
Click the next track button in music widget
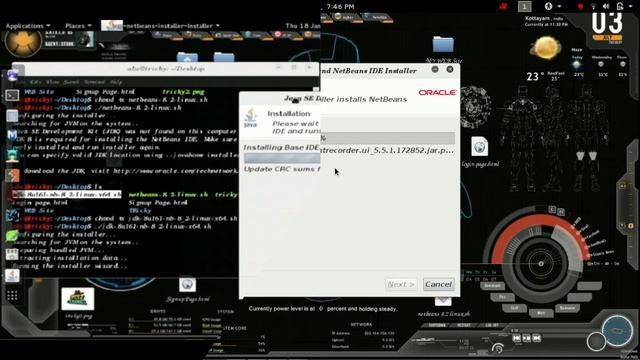click(x=537, y=338)
